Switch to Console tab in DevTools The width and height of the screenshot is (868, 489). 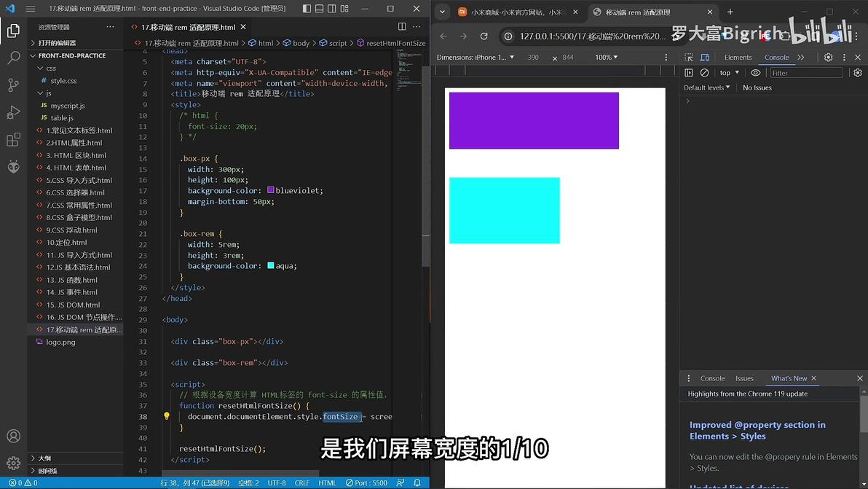(777, 57)
